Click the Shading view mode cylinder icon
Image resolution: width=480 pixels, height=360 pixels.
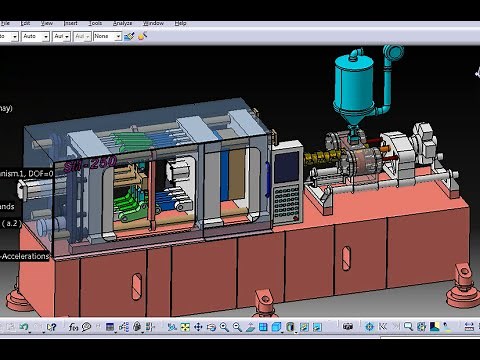[x=290, y=327]
